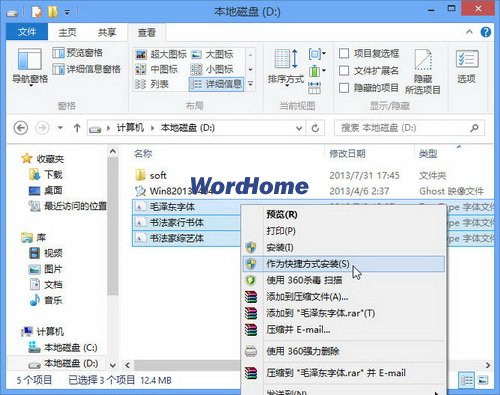The height and width of the screenshot is (395, 500).
Task: Open Favorites (收藏夹) in navigation pane
Action: tap(42, 159)
